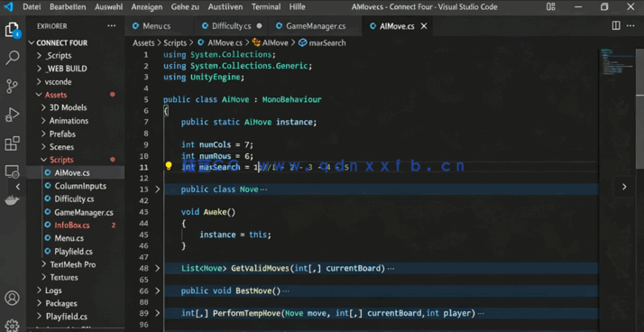Open the Accounts menu in the activity bar
The height and width of the screenshot is (332, 644).
point(13,298)
